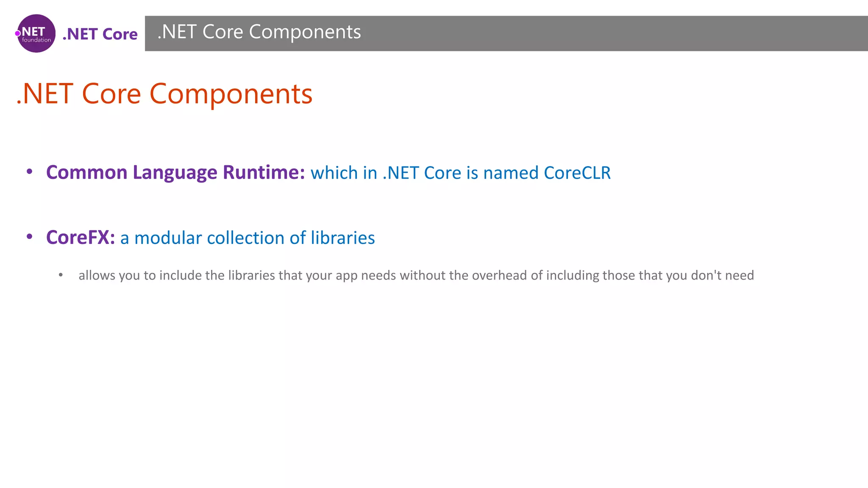Click the bullet before Common Language Runtime
This screenshot has width=868, height=488.
pos(29,171)
